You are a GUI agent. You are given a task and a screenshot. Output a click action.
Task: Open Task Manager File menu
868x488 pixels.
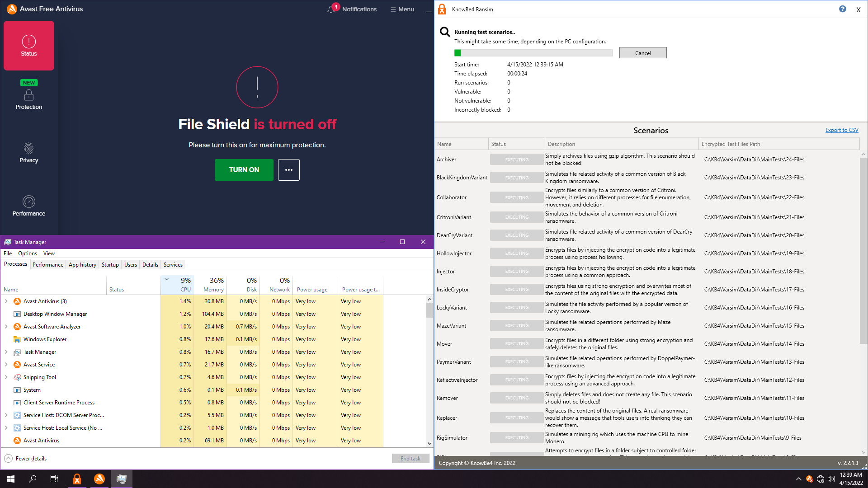point(8,253)
